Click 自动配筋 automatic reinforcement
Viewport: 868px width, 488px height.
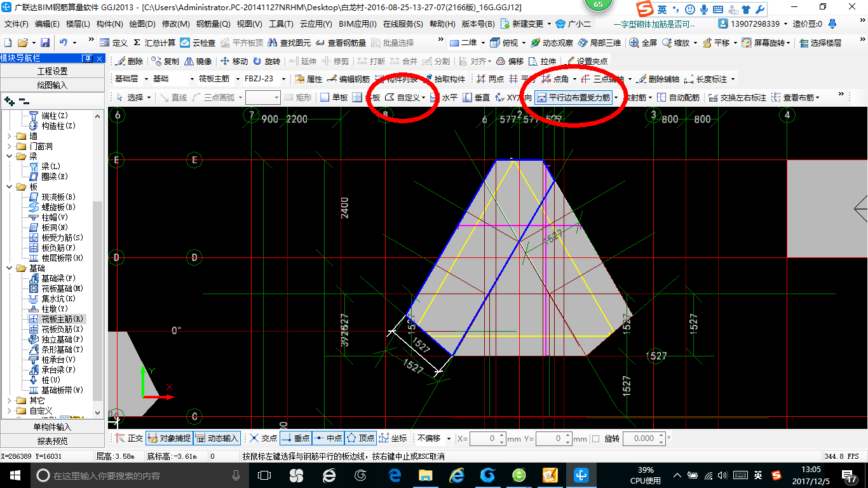[678, 98]
